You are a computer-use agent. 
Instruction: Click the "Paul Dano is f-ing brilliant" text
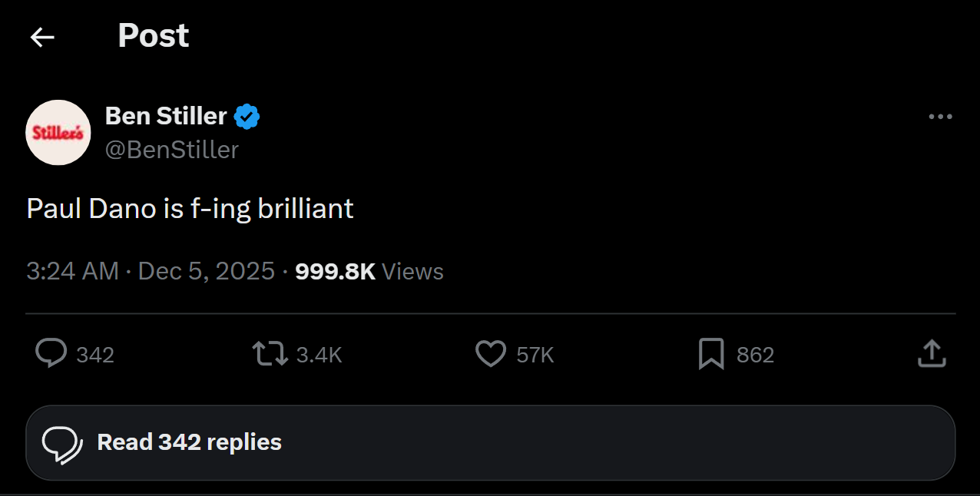[190, 209]
